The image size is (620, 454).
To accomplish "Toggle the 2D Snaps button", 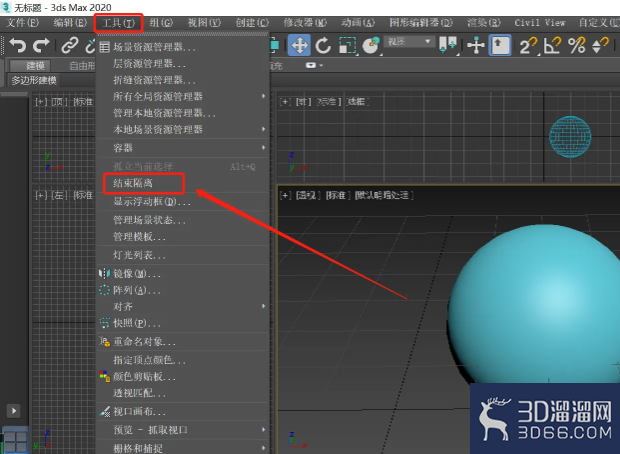I will pos(528,45).
